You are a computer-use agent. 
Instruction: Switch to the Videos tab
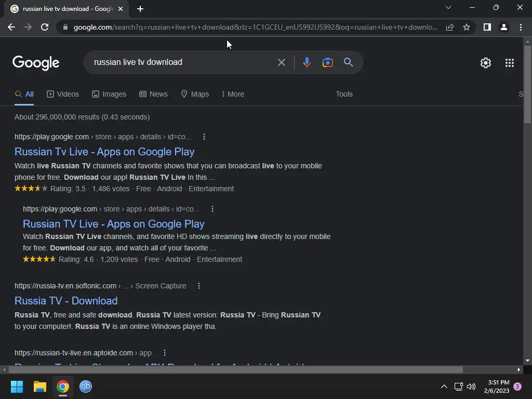coord(63,94)
